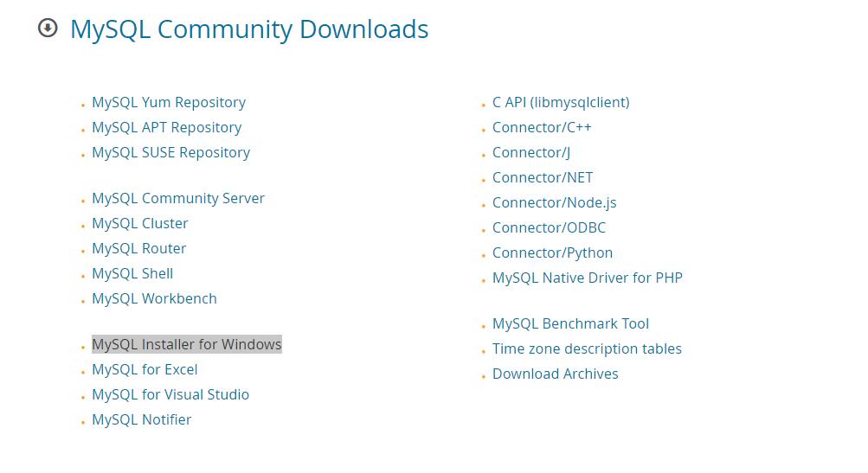Open Connector/J link

pos(531,153)
